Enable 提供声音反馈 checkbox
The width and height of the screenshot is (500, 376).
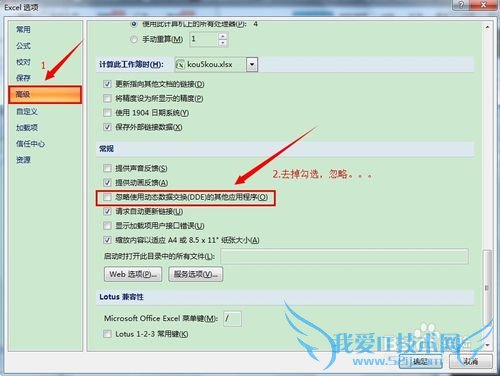(x=107, y=168)
